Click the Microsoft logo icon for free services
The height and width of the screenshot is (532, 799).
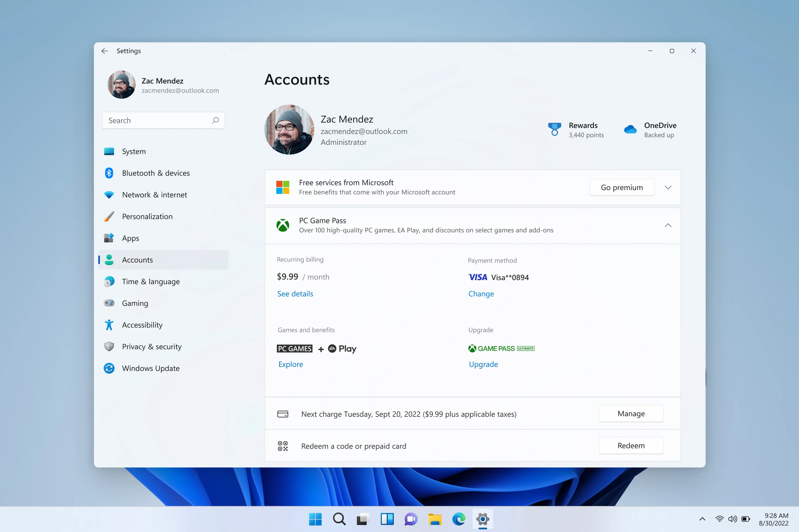click(283, 187)
